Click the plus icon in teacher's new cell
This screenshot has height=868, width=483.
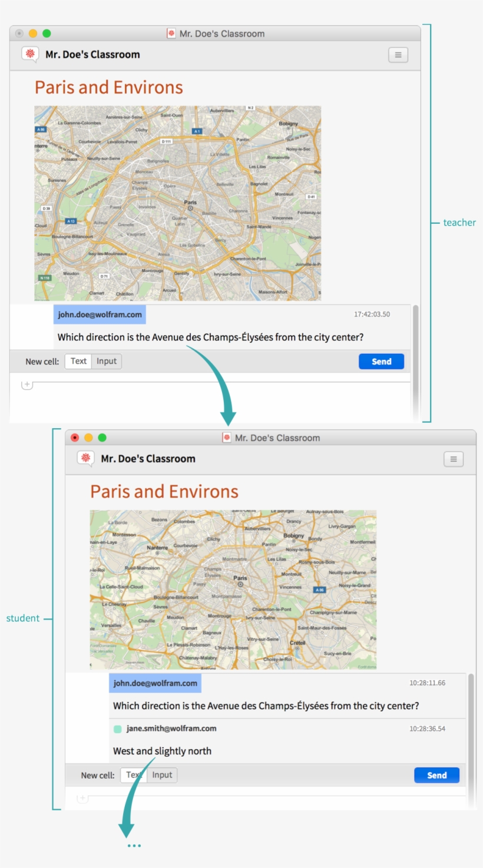click(27, 385)
